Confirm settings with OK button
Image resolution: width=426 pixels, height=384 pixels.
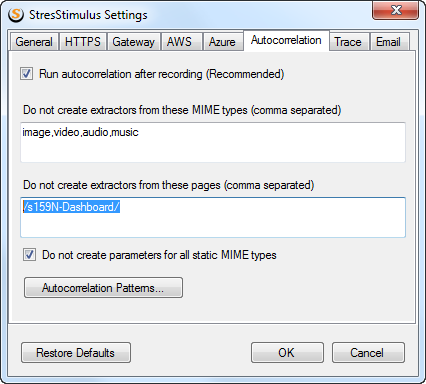click(x=287, y=353)
